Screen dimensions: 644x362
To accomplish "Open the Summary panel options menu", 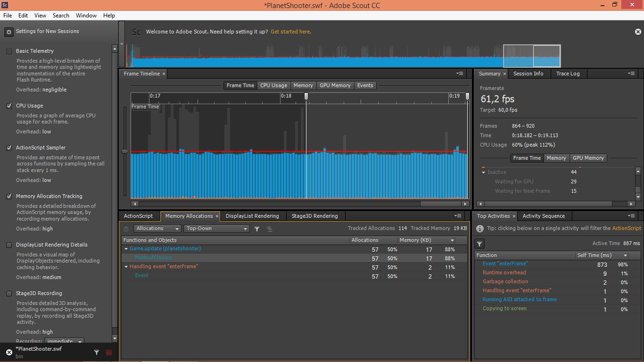I will click(x=631, y=74).
